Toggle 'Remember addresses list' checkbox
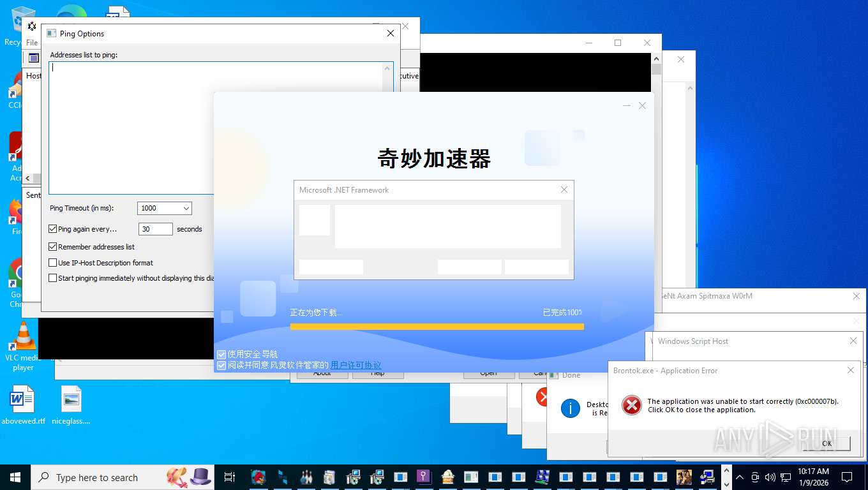This screenshot has height=490, width=868. 53,246
